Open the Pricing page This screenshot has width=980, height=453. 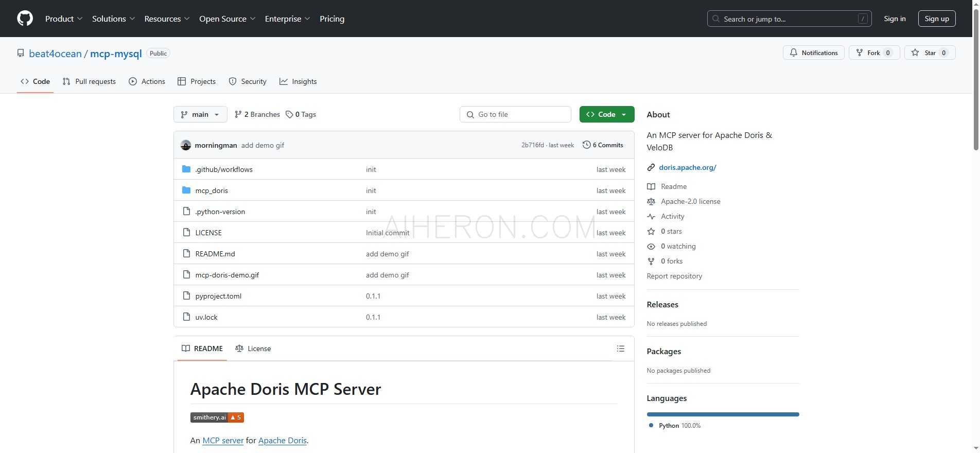click(332, 19)
